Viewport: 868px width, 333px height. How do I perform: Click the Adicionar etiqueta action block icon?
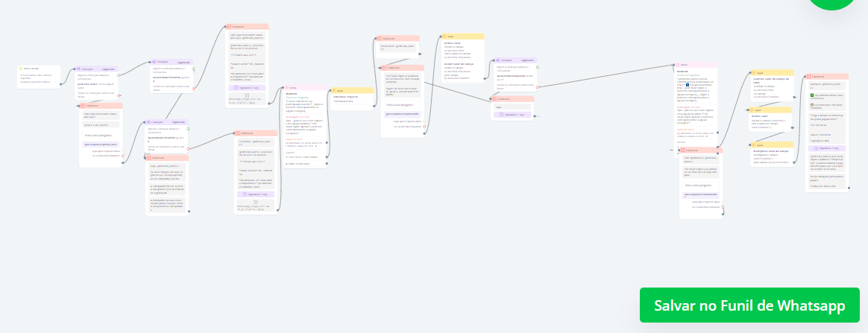click(x=334, y=90)
